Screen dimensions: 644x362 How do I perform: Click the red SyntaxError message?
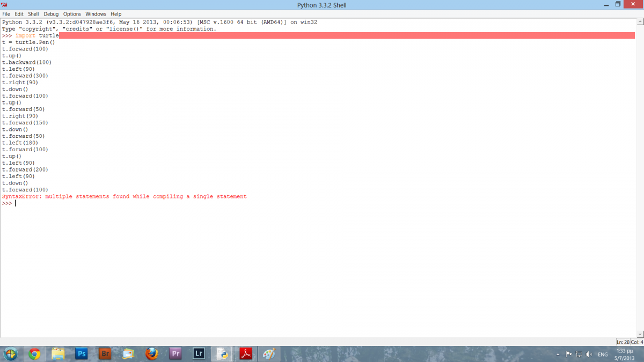(x=124, y=197)
